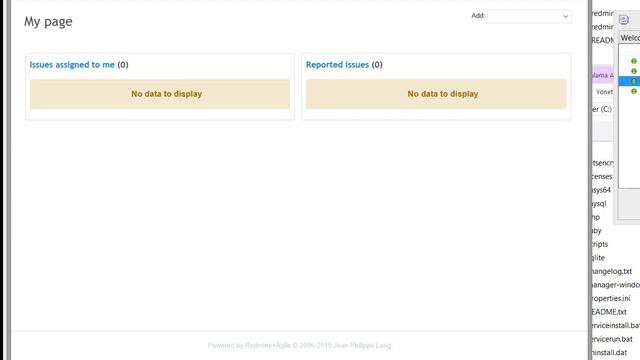Viewport: 640px width, 360px height.
Task: Select the mysql folder in the explorer window
Action: (x=599, y=203)
